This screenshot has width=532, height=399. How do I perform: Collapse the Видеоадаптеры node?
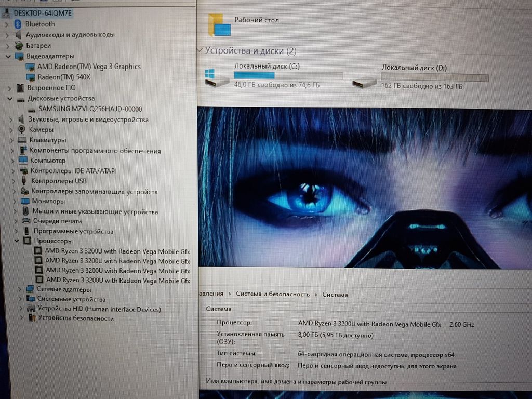pyautogui.click(x=8, y=56)
